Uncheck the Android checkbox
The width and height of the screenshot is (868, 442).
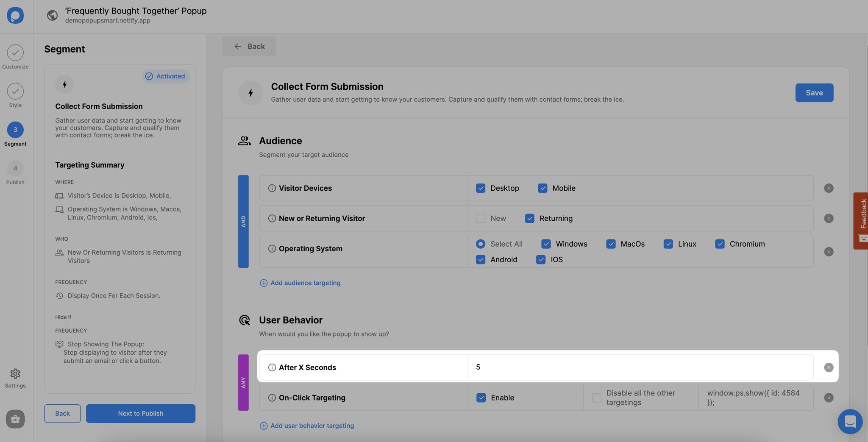(481, 259)
